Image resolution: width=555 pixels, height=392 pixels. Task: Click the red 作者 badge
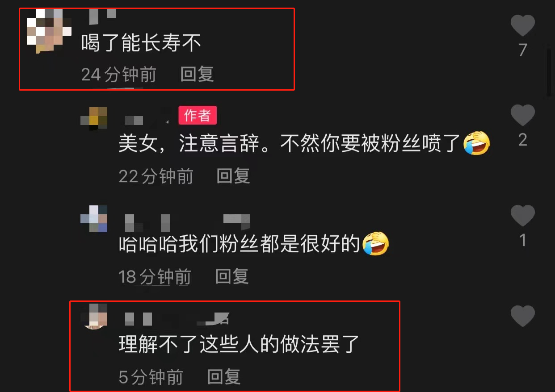tap(198, 115)
